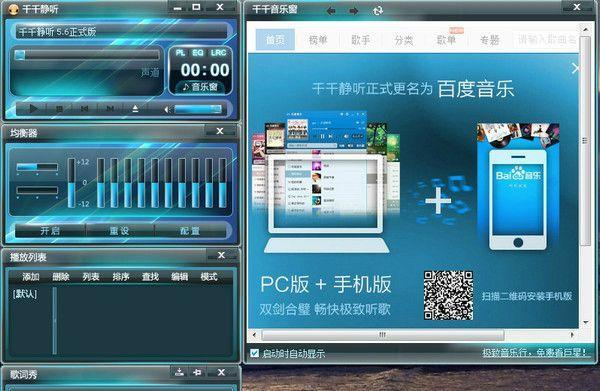Adjust the player volume slider
Viewport: 600px width, 391px height.
(x=198, y=110)
